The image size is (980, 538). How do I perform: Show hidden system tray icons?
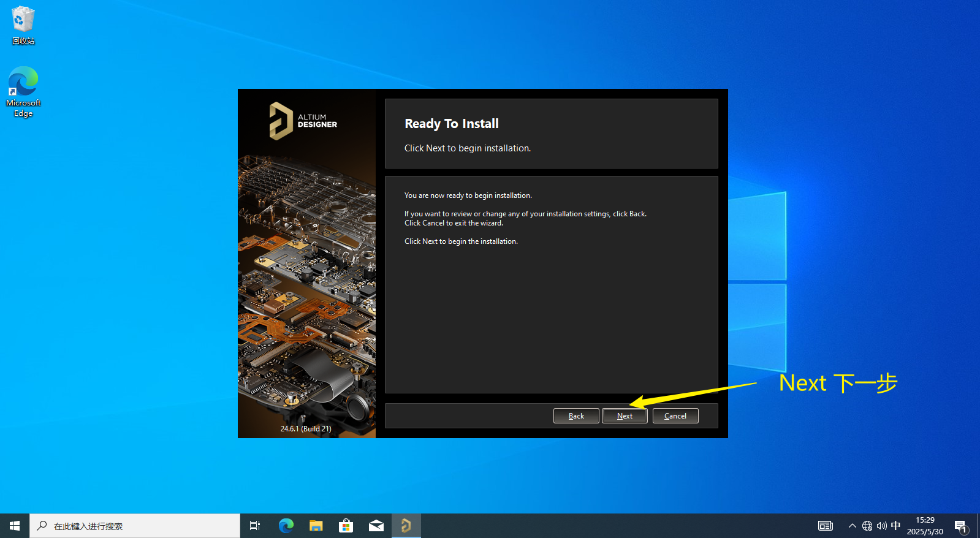click(x=852, y=526)
